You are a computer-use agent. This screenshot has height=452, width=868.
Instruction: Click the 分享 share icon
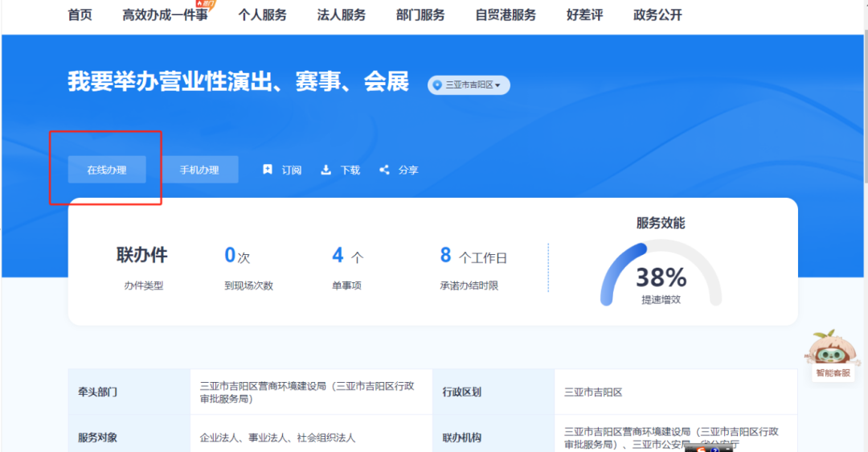tap(384, 170)
